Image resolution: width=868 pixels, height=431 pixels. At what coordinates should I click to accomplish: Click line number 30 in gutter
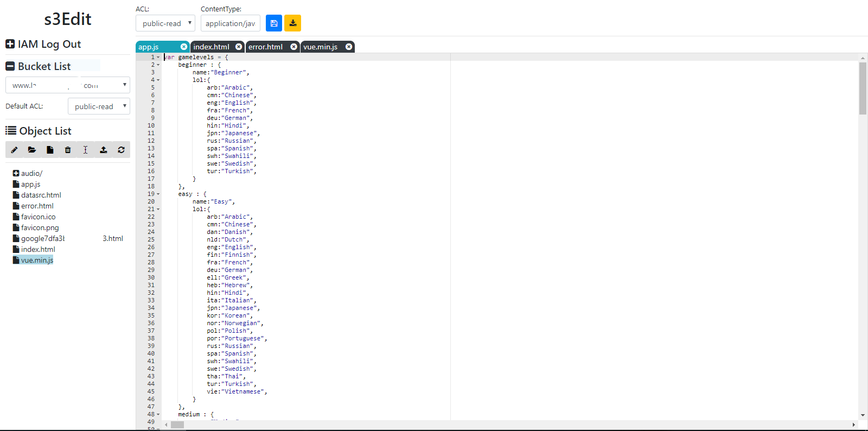(x=151, y=277)
